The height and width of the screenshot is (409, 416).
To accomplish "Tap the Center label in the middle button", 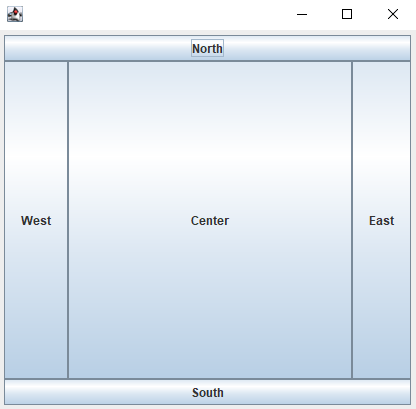I will click(x=210, y=221).
